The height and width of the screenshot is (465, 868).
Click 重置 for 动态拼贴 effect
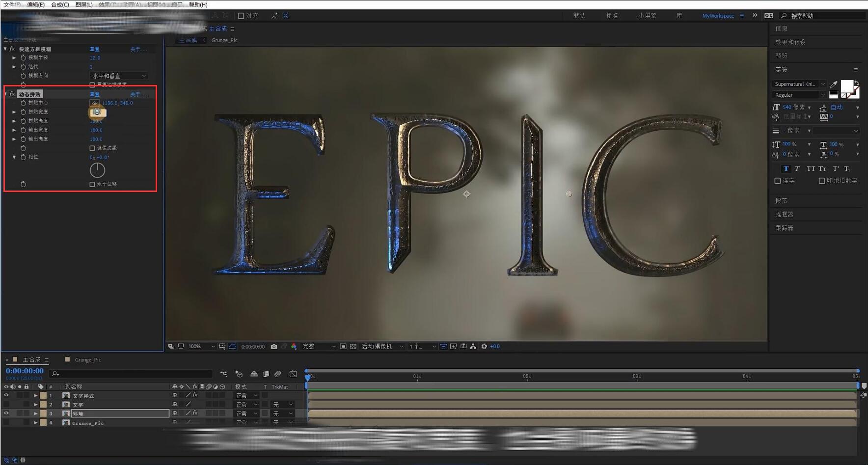[95, 94]
